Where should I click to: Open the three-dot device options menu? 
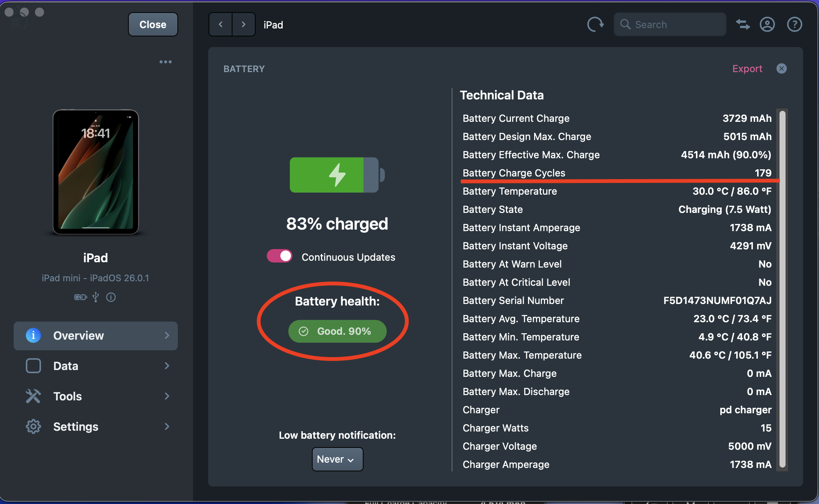click(x=166, y=62)
